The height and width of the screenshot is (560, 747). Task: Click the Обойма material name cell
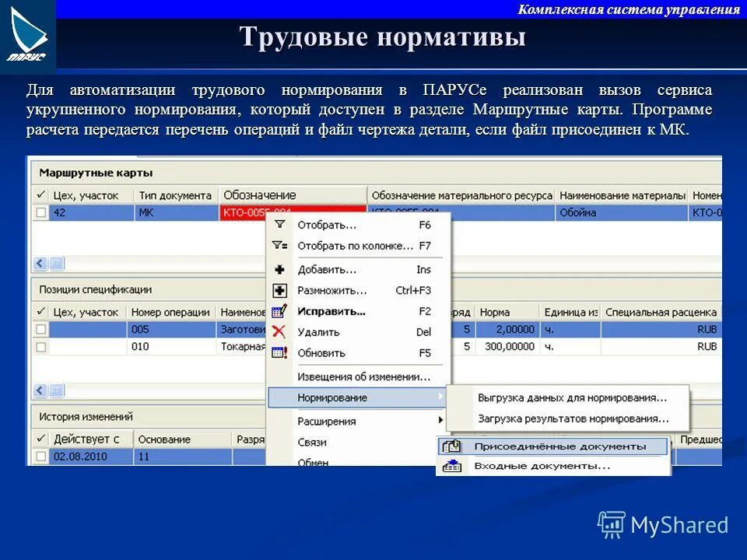[621, 212]
